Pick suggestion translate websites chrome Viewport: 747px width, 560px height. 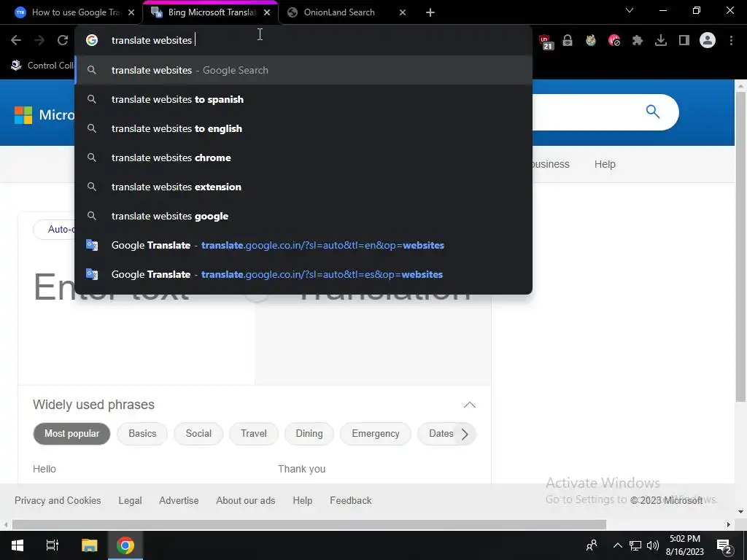(303, 157)
